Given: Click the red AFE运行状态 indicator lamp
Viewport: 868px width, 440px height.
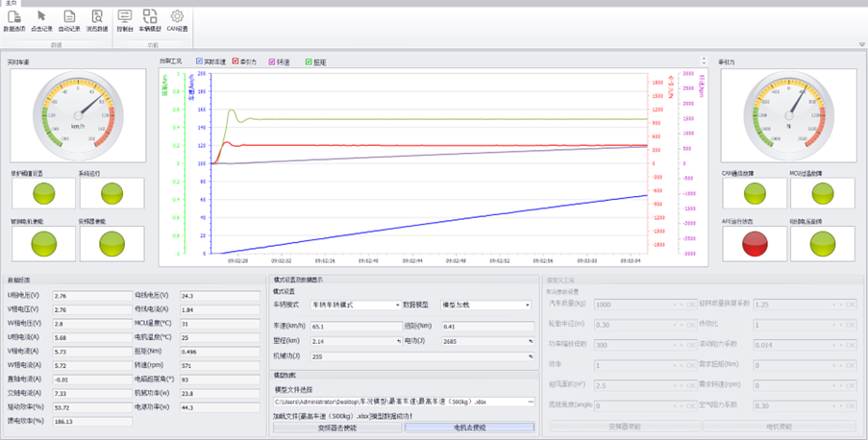Looking at the screenshot, I should coord(755,243).
